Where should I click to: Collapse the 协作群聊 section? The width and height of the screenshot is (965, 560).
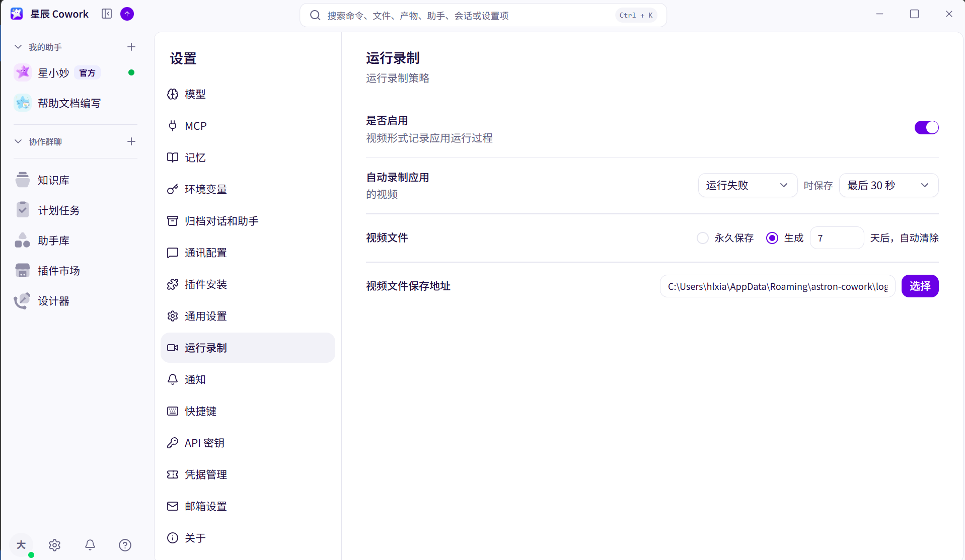point(18,141)
